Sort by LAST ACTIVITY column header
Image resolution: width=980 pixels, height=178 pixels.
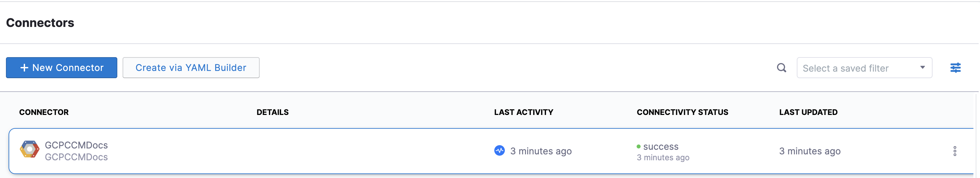point(524,112)
